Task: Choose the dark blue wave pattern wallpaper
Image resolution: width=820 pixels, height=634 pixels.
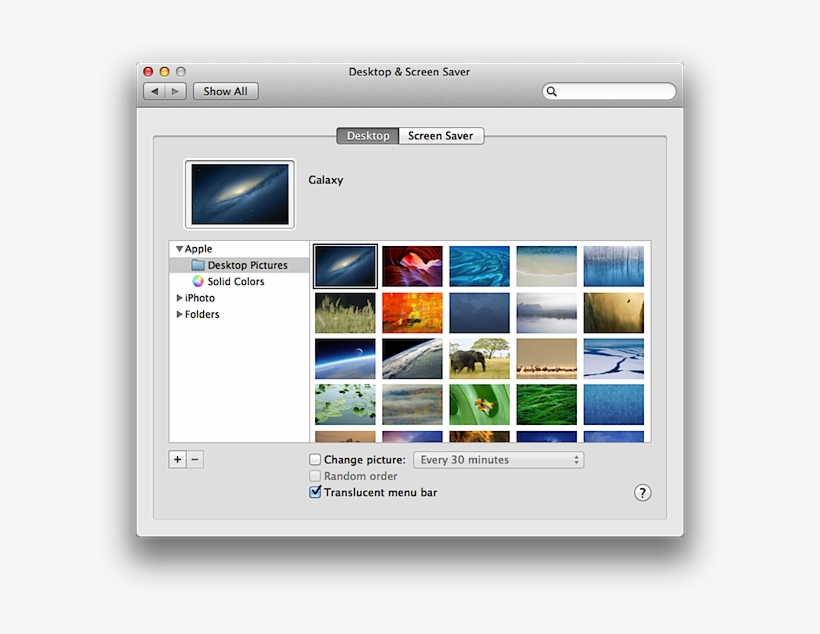Action: (x=479, y=313)
